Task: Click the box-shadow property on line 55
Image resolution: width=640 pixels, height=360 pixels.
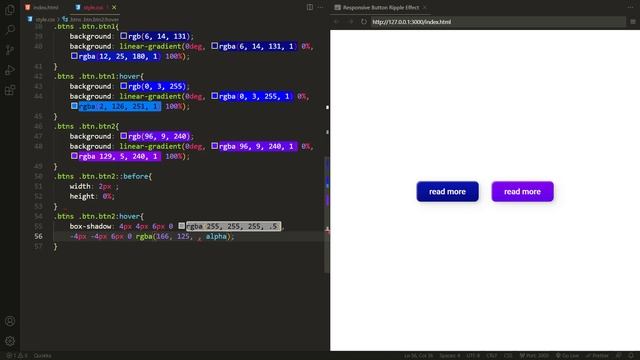Action: click(90, 226)
